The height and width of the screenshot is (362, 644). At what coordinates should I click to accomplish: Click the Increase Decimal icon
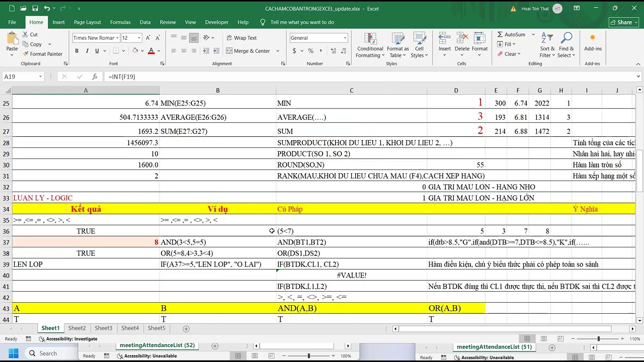click(x=333, y=51)
